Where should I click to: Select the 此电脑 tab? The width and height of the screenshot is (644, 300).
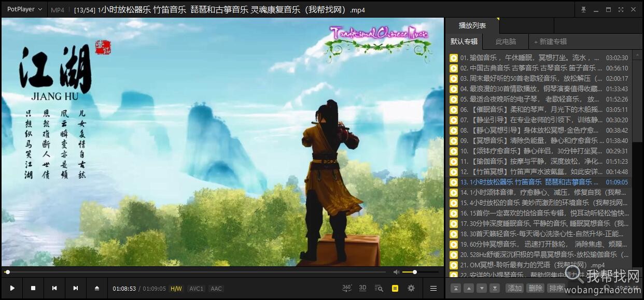(506, 41)
